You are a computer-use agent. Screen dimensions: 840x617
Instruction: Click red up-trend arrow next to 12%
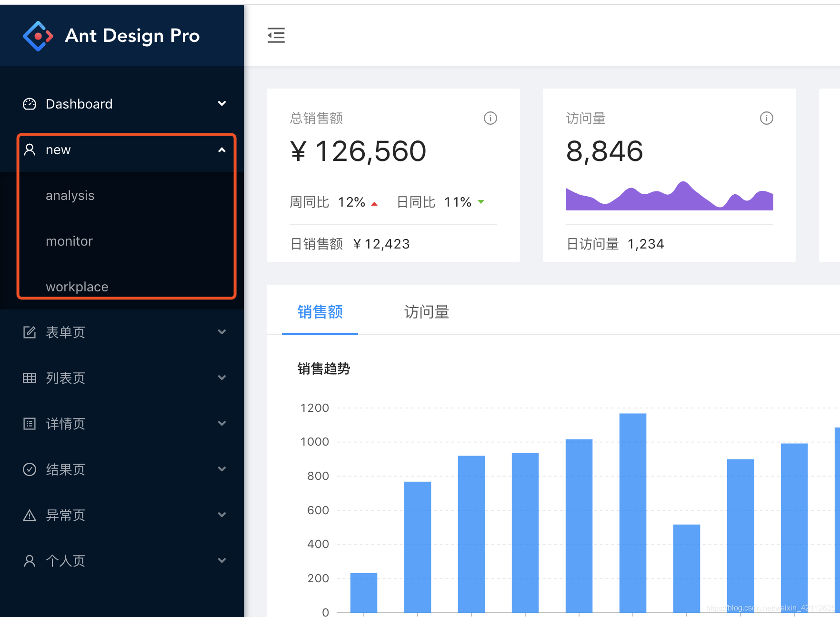point(374,204)
